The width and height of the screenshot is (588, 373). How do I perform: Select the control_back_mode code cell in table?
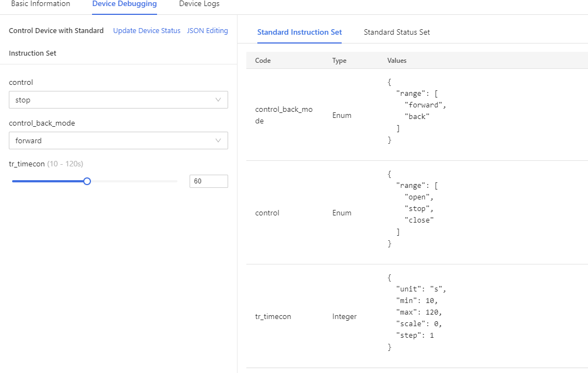(x=284, y=115)
